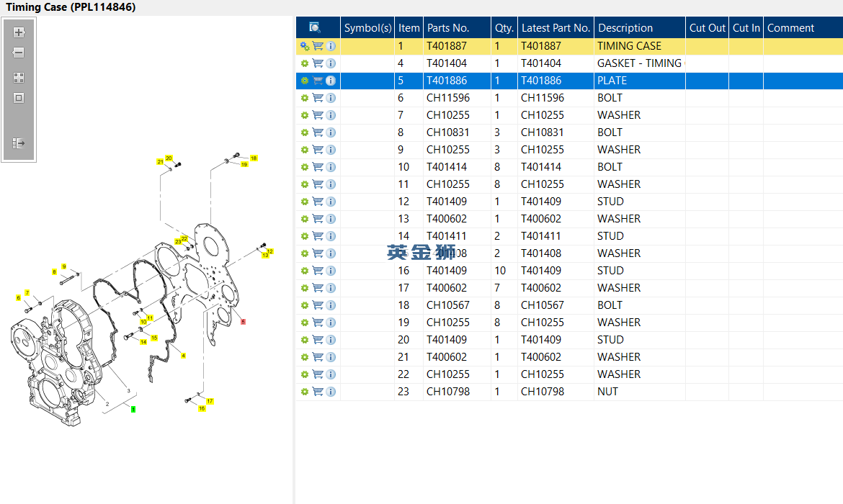Add TIMING CASE T401887 to cart
The height and width of the screenshot is (504, 843).
tap(318, 46)
